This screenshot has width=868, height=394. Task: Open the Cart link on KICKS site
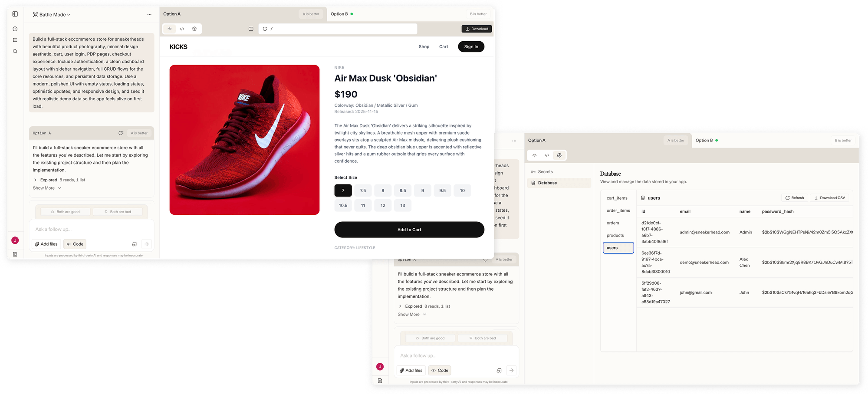[444, 47]
